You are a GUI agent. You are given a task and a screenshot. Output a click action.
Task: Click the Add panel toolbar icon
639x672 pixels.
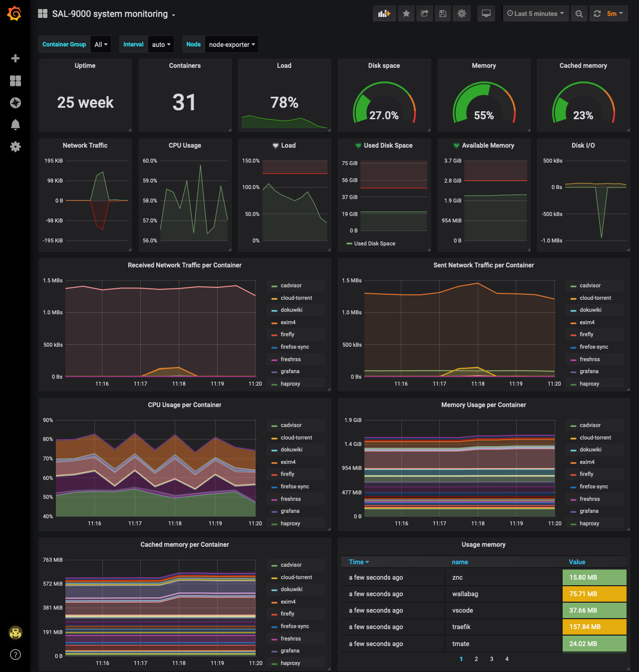pyautogui.click(x=384, y=13)
